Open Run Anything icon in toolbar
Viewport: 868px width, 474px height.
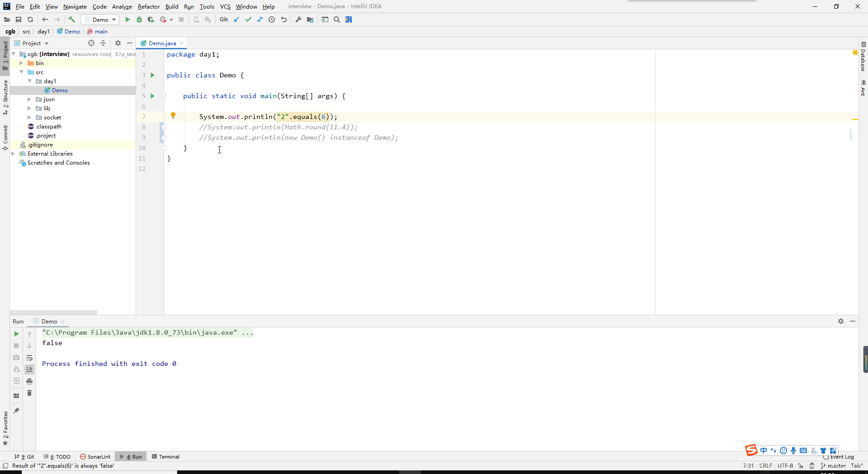[x=325, y=19]
